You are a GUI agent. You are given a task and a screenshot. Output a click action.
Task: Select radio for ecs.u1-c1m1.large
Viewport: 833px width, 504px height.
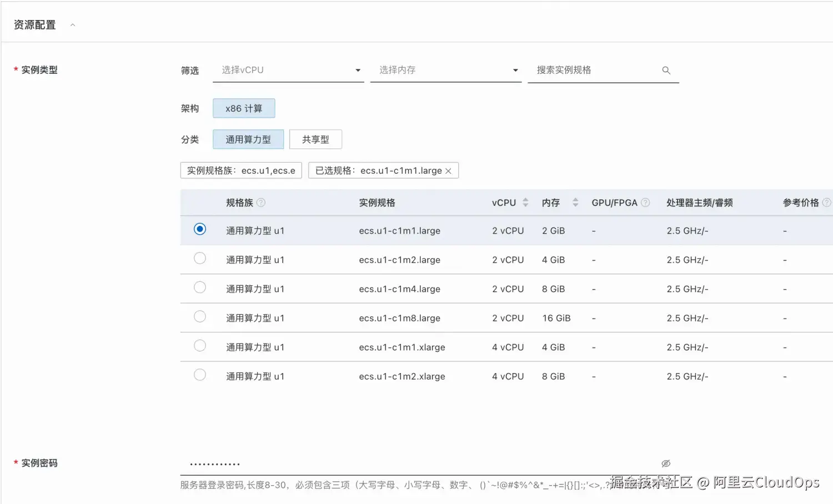click(x=200, y=229)
